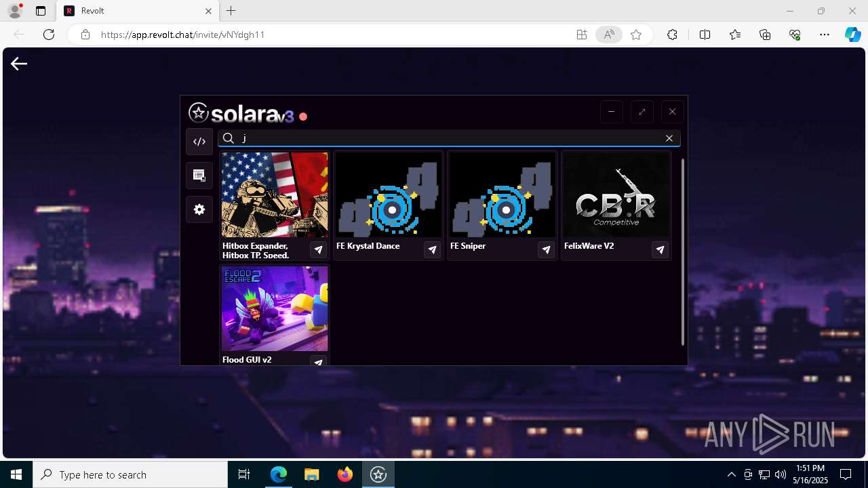
Task: Expand the Solara window to fullscreen
Action: tap(642, 112)
